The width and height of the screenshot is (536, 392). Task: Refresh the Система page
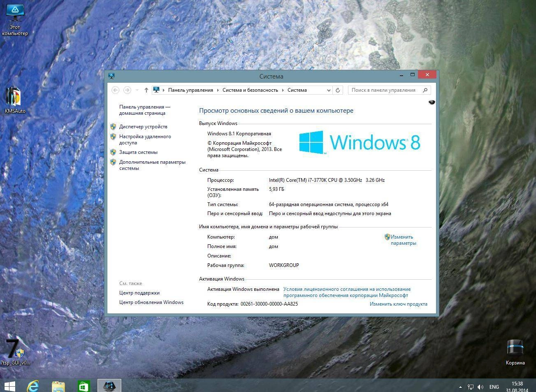pyautogui.click(x=338, y=90)
